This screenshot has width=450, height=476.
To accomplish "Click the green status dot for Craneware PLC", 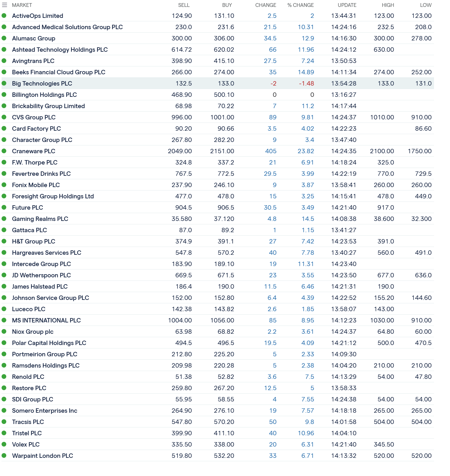I will 4,151.
